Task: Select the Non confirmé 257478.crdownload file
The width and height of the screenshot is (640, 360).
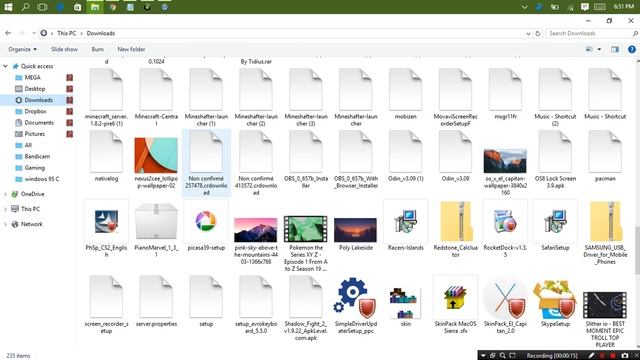Action: 206,163
